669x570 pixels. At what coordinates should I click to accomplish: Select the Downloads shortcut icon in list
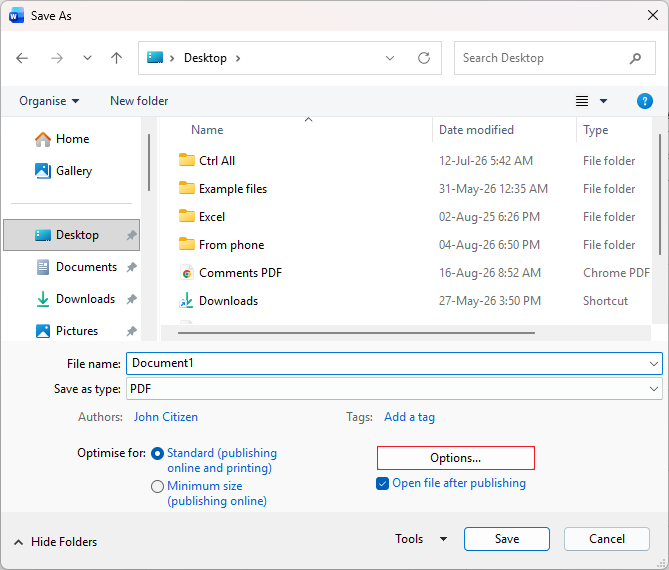point(186,301)
